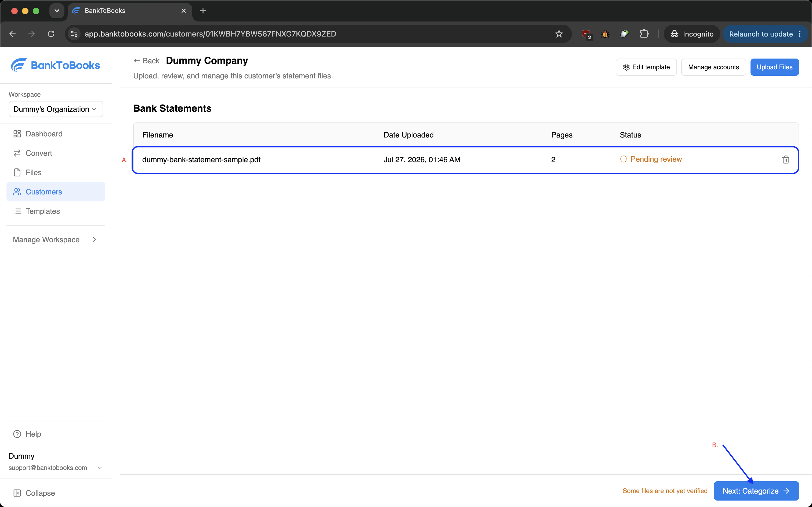
Task: Expand the Dummy user account menu
Action: tap(55, 461)
